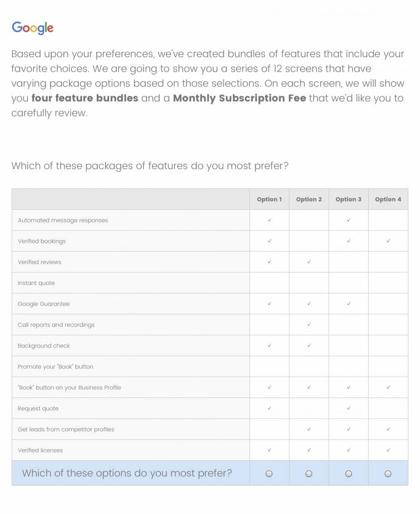
Task: Click Option 2 checkmark for Call reports and recordings
Action: [309, 325]
